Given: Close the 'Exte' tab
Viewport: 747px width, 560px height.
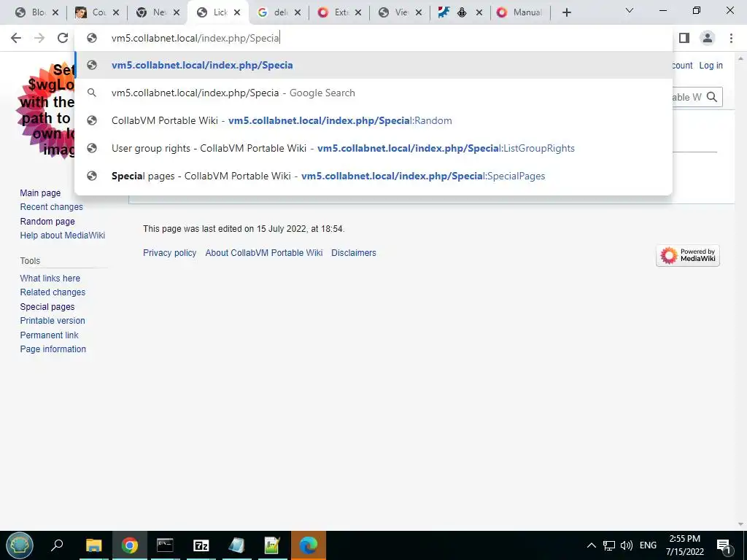Looking at the screenshot, I should click(x=358, y=12).
